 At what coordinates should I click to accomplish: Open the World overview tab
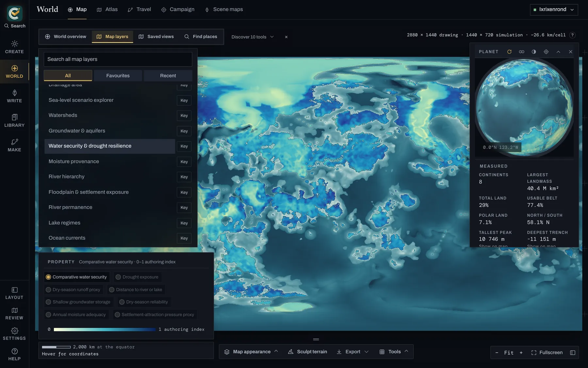66,37
